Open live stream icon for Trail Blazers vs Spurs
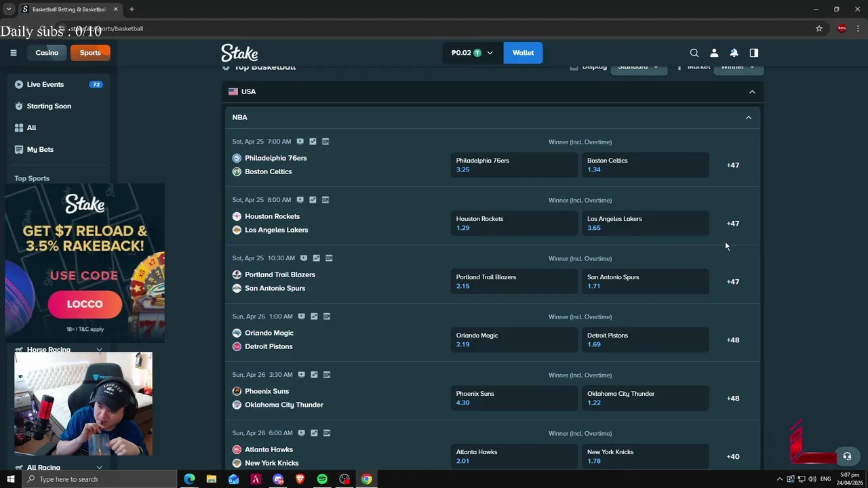 (x=304, y=258)
